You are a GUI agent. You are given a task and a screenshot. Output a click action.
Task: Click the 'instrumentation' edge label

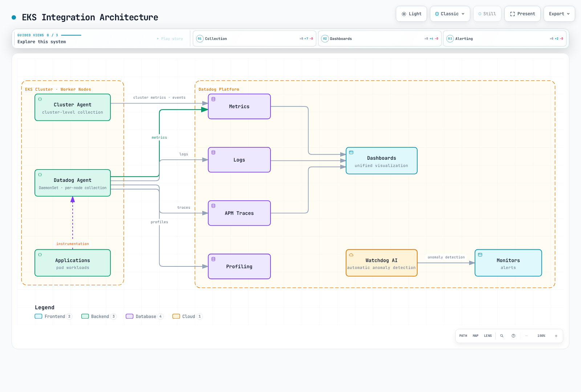coord(73,244)
